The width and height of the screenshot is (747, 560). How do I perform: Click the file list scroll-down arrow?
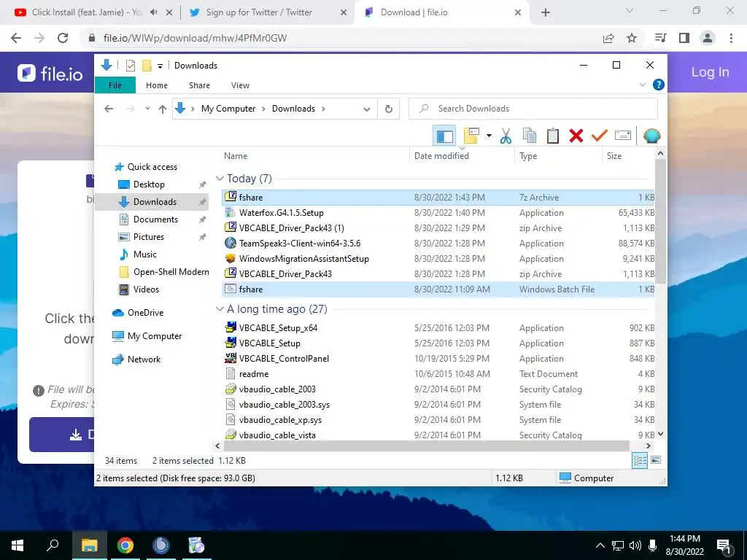pyautogui.click(x=660, y=434)
